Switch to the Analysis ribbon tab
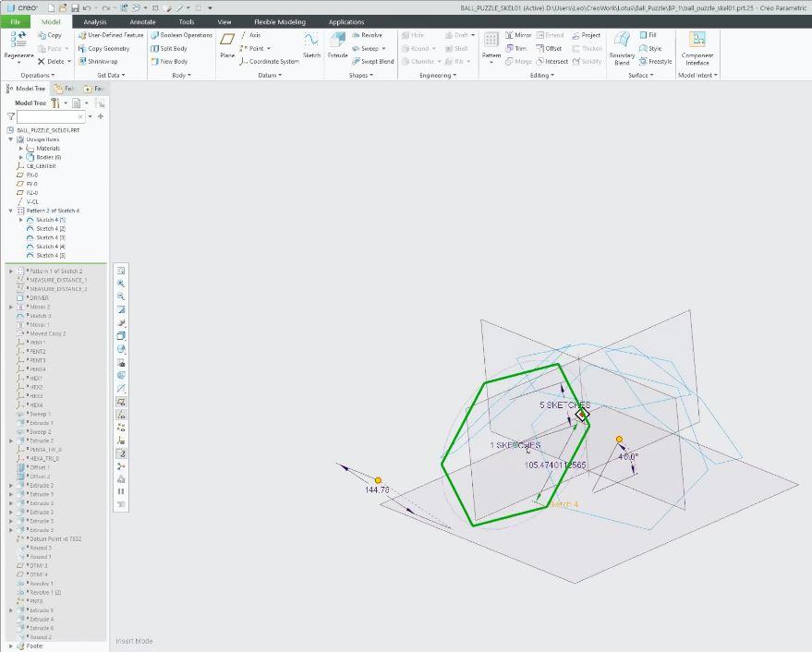Screen dimensions: 812x652 (95, 21)
